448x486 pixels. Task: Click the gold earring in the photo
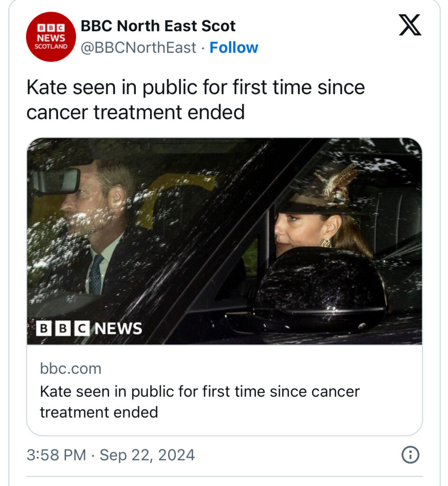[326, 243]
